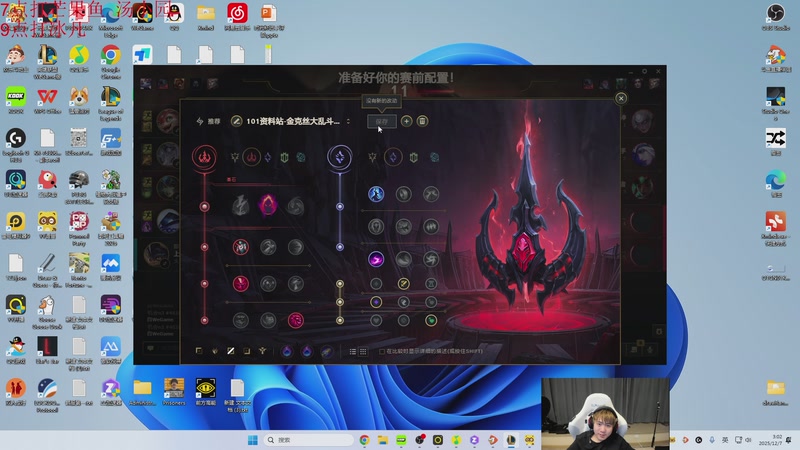Delete rune page with trash icon
Screen dimensions: 800x450
(x=422, y=121)
